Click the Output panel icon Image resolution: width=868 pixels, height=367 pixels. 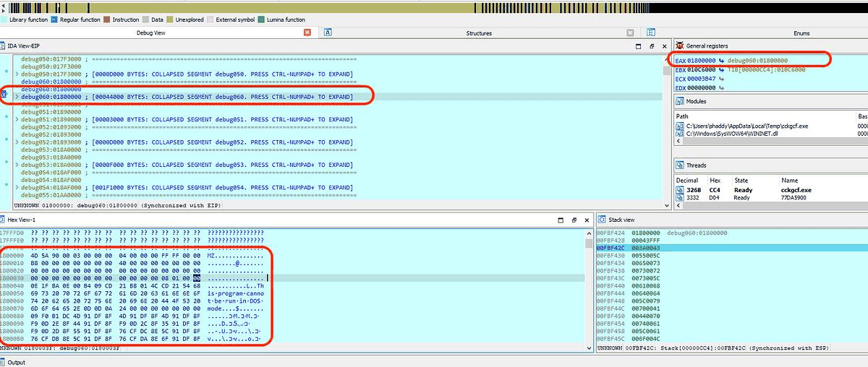4,362
